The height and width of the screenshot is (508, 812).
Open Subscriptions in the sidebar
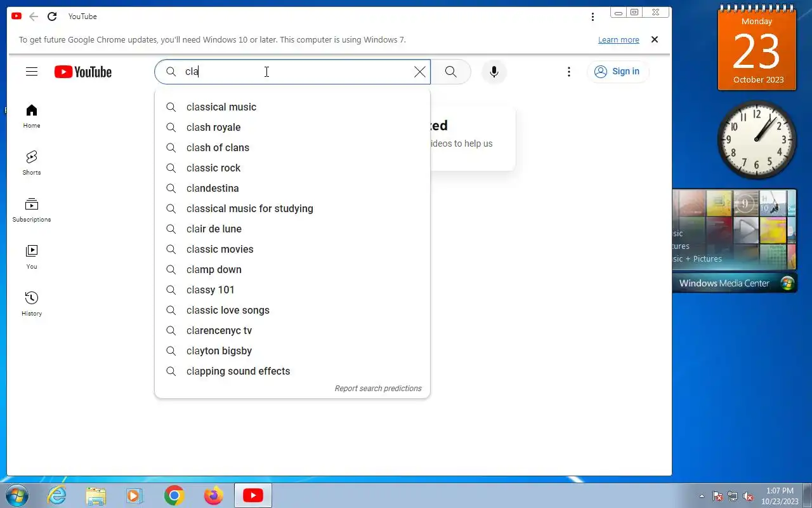tap(32, 210)
